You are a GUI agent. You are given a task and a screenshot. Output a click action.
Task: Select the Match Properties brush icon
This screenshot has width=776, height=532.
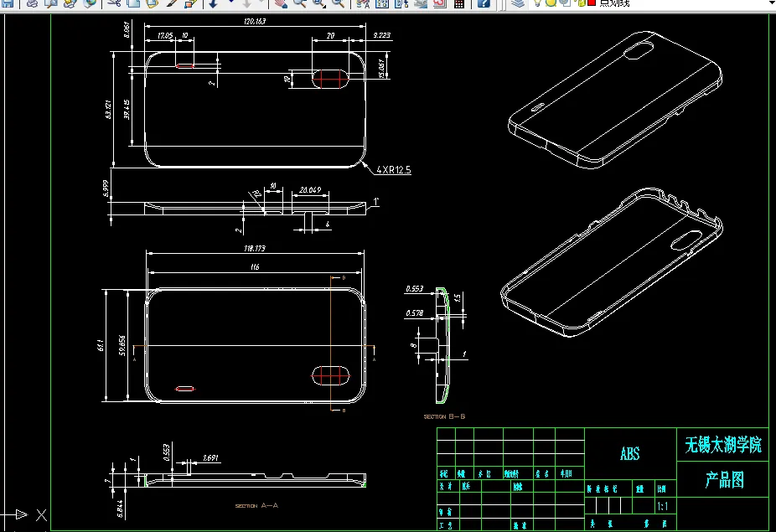click(x=171, y=3)
